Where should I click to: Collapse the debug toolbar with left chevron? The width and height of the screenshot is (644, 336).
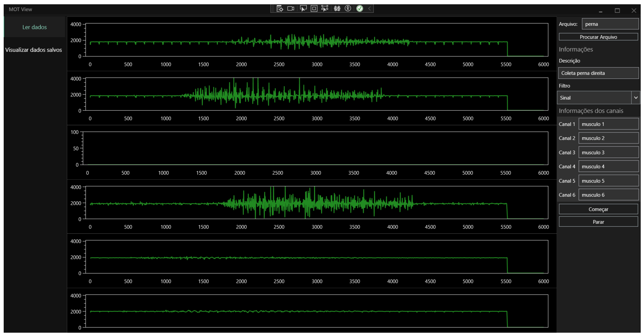click(x=369, y=9)
